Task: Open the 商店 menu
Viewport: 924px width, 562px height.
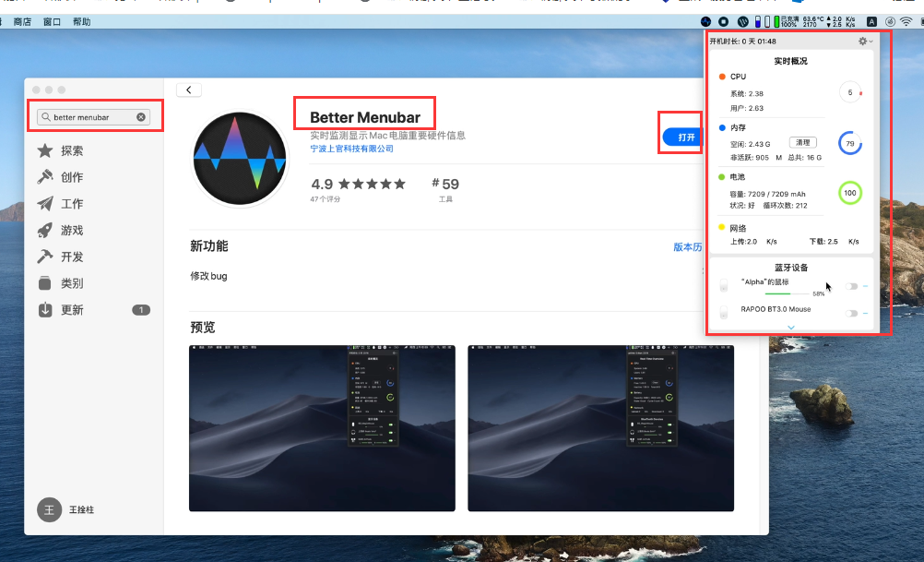Action: pos(22,22)
